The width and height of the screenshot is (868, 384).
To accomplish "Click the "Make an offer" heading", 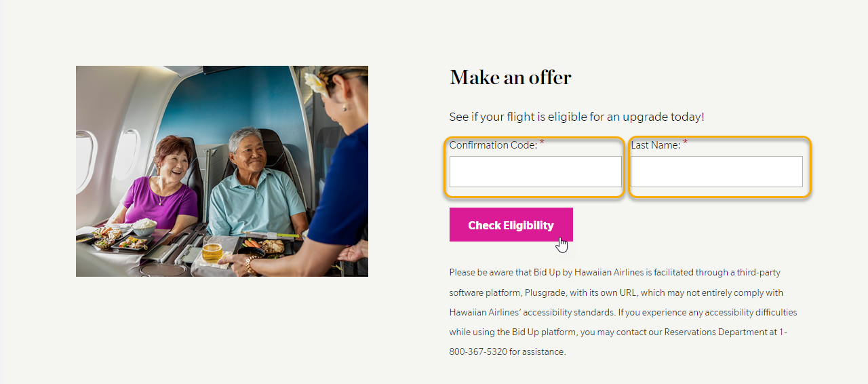I will point(510,78).
